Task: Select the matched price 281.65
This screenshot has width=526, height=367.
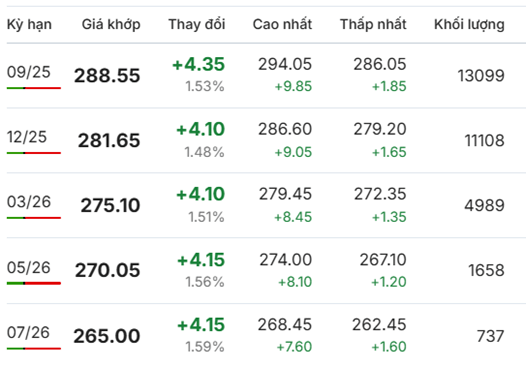Action: point(109,140)
